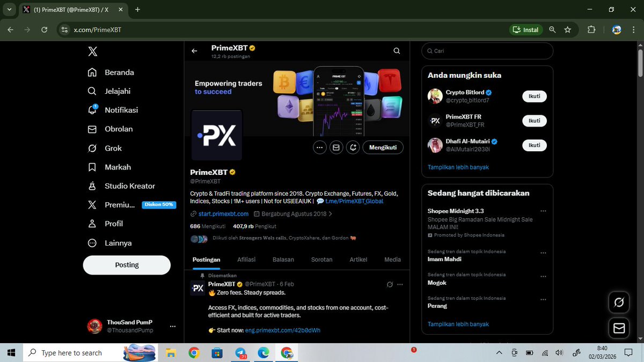Open eng.primexbt.com/42b0dWh link

pyautogui.click(x=283, y=330)
